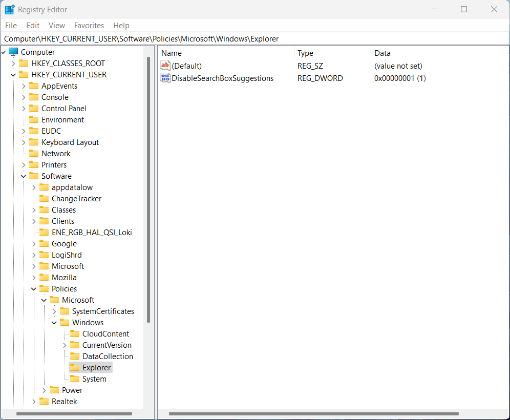Viewport: 510px width, 420px height.
Task: Click the Google folder icon
Action: (44, 244)
